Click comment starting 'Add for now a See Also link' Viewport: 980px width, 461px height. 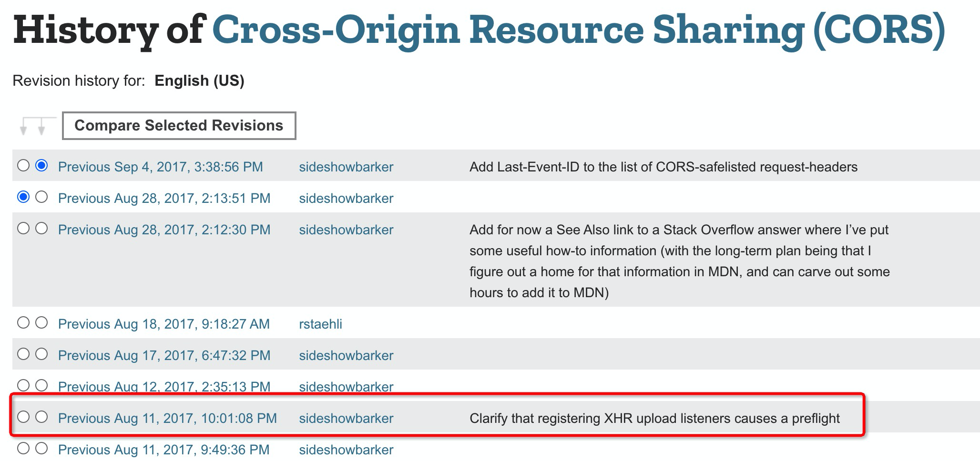coord(680,261)
